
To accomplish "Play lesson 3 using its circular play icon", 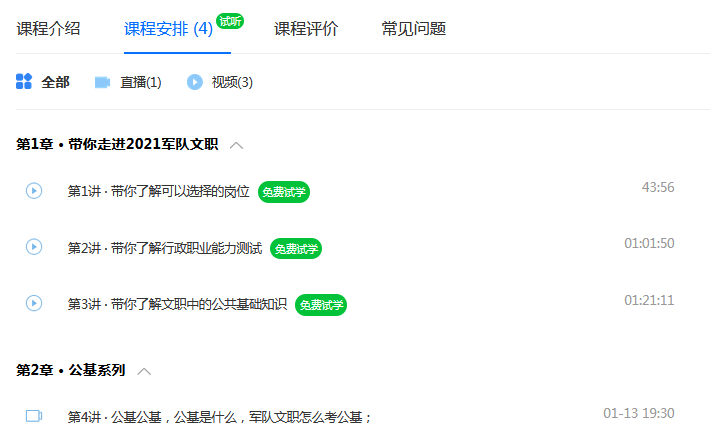I will tap(34, 303).
